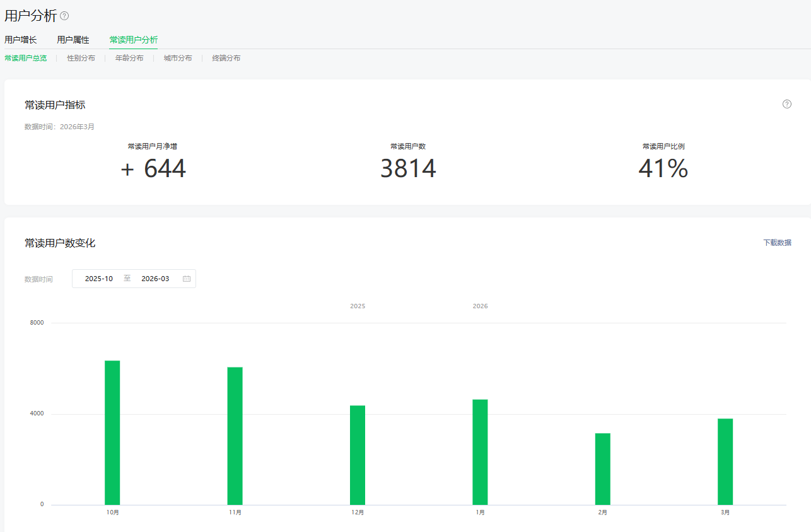
Task: View 年龄分布 sub-tab
Action: pos(129,58)
